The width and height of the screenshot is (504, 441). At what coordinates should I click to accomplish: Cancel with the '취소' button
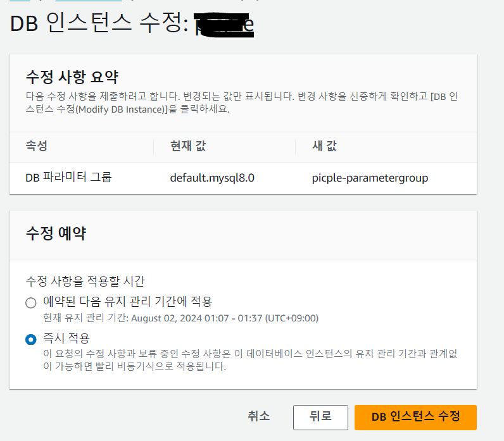(258, 416)
